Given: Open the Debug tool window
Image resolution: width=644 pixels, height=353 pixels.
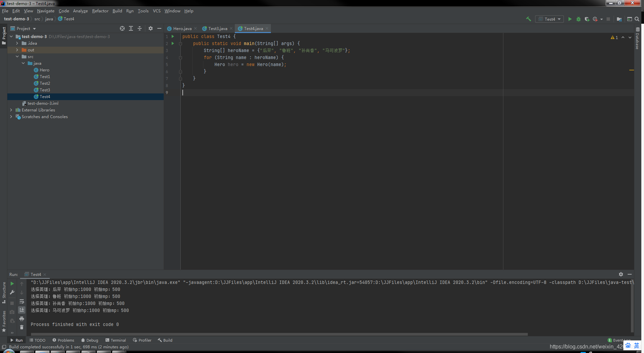Looking at the screenshot, I should [x=90, y=340].
